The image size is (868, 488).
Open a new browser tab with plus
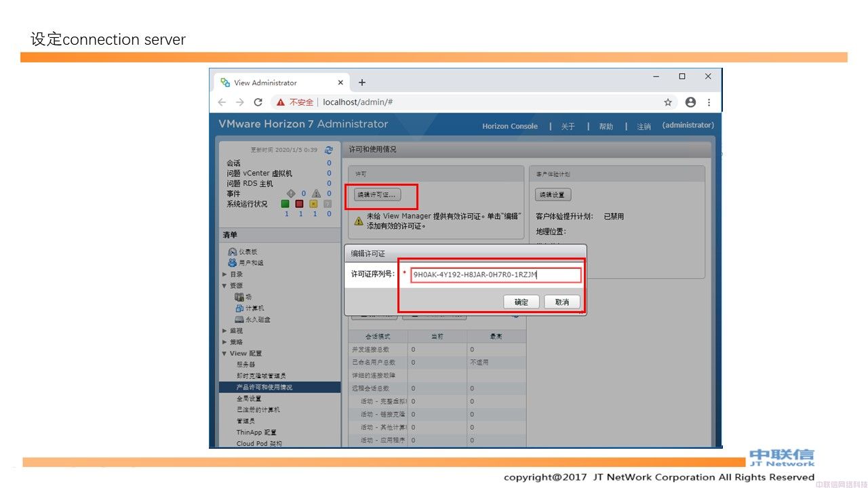point(362,83)
